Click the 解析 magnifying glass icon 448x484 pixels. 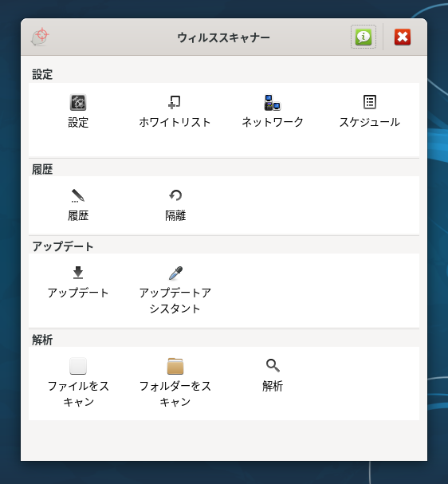tap(273, 366)
